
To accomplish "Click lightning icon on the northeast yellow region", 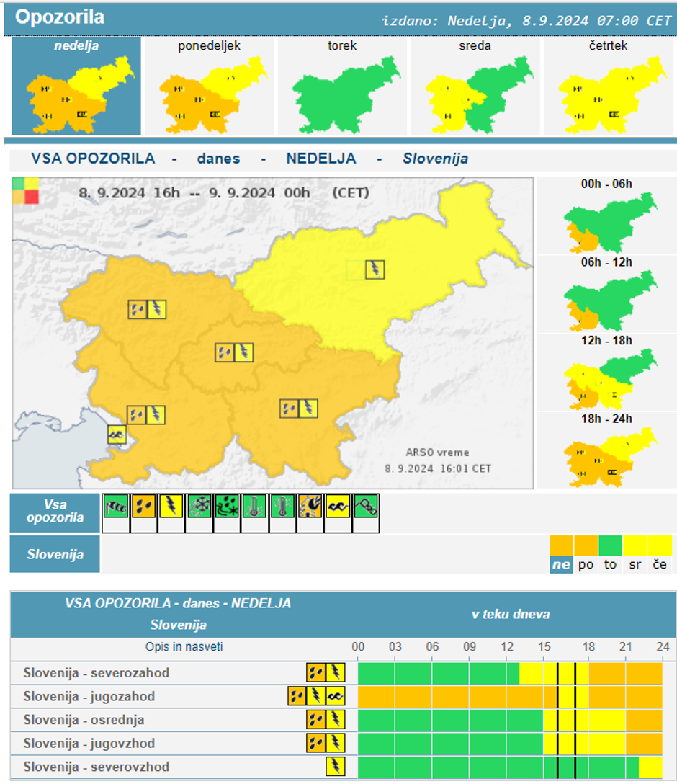I will pyautogui.click(x=375, y=269).
